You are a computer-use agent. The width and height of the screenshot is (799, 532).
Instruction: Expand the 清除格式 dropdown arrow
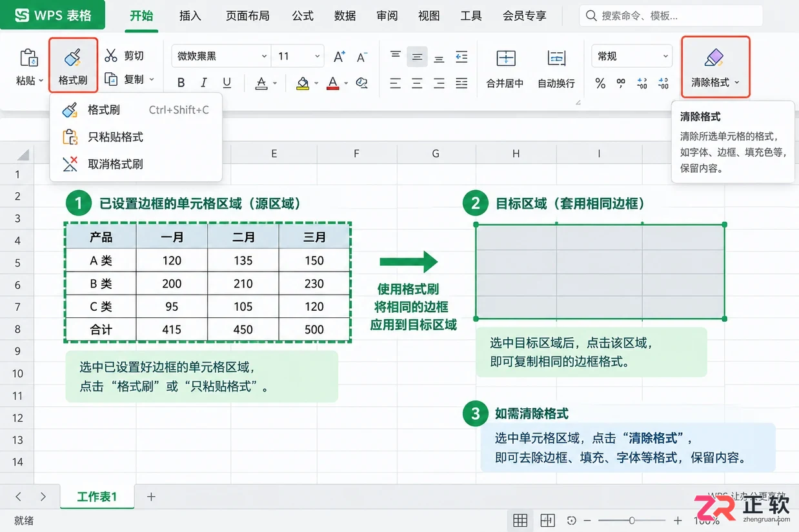coord(737,83)
